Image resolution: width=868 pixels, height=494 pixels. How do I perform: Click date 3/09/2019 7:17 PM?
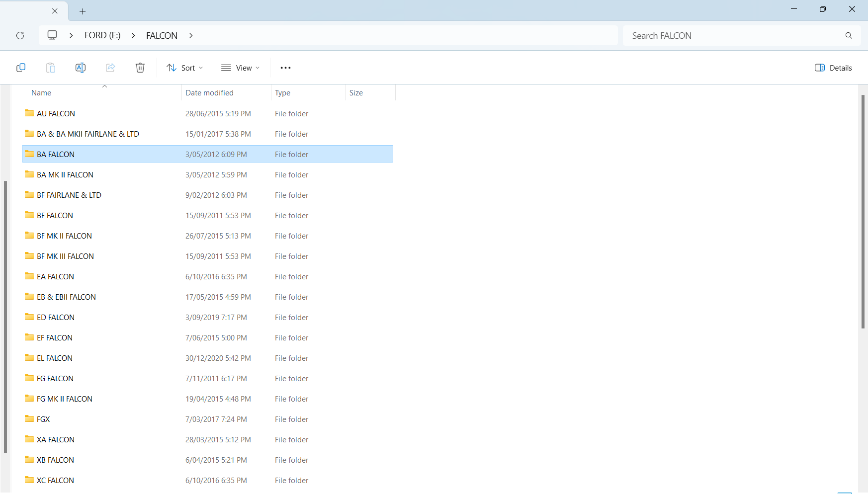[x=216, y=317]
